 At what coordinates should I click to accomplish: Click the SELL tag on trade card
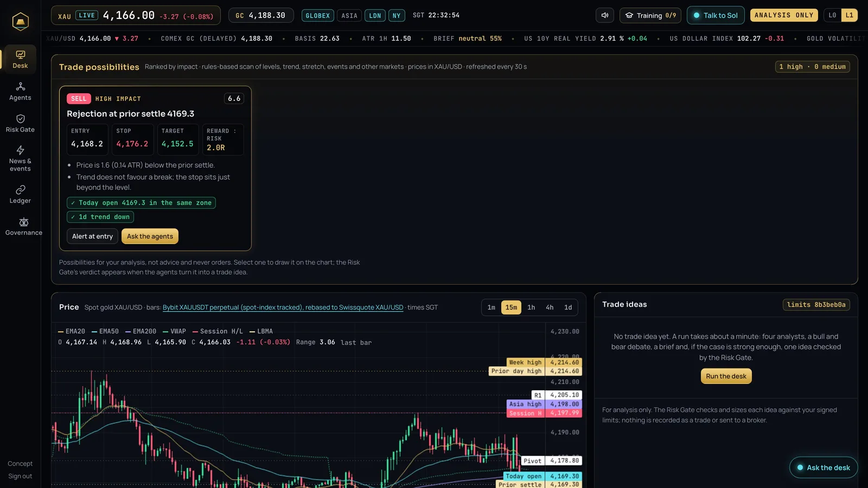point(79,99)
